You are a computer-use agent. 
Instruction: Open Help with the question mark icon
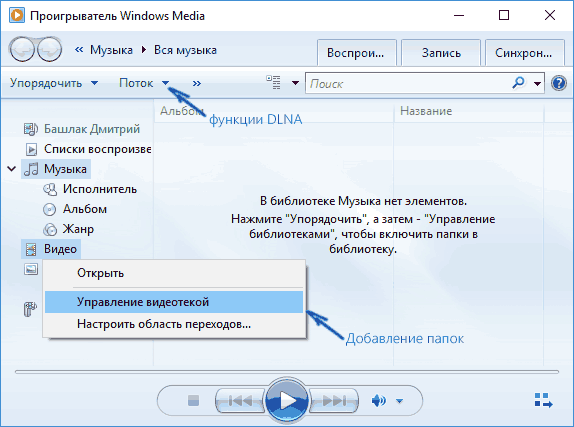click(x=559, y=83)
